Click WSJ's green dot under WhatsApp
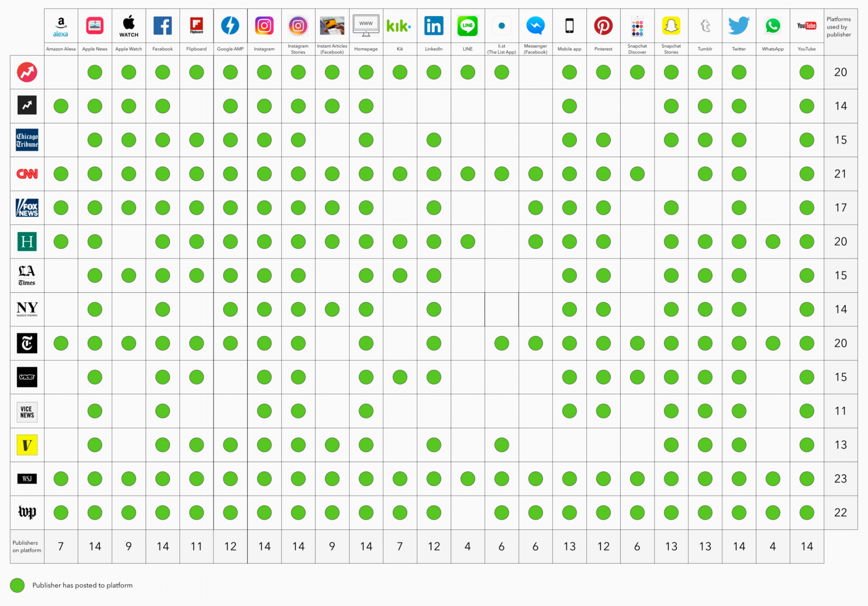Screen dimensions: 868x606 pyautogui.click(x=773, y=479)
